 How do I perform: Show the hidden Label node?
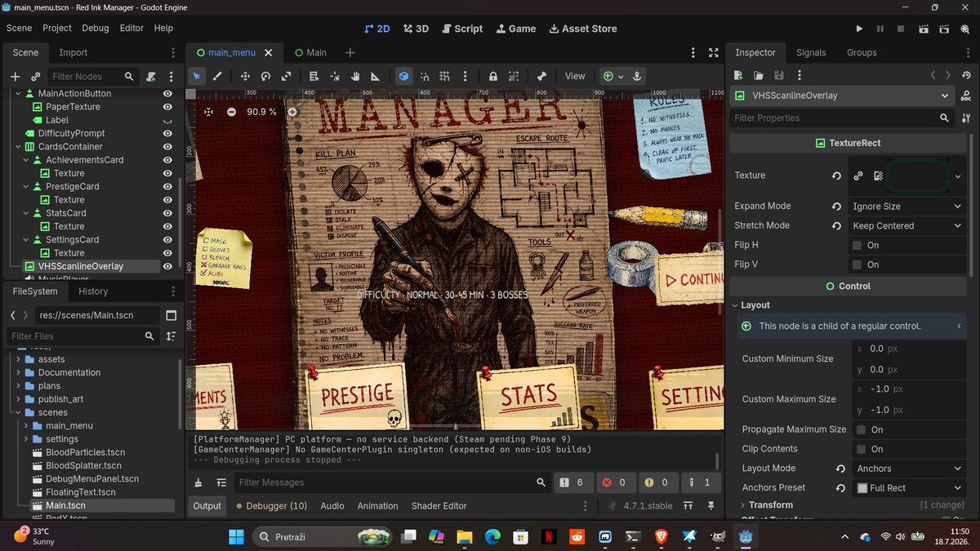click(x=167, y=120)
